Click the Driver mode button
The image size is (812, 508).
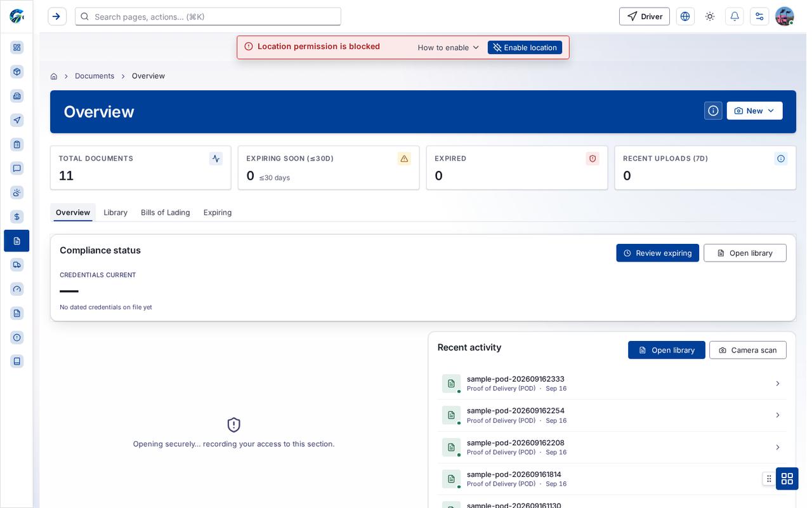[645, 17]
